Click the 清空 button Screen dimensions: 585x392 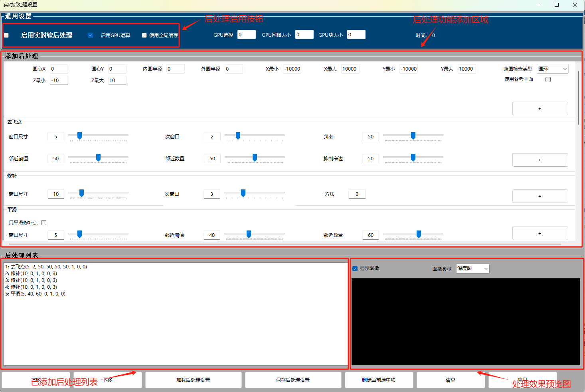[x=451, y=380]
